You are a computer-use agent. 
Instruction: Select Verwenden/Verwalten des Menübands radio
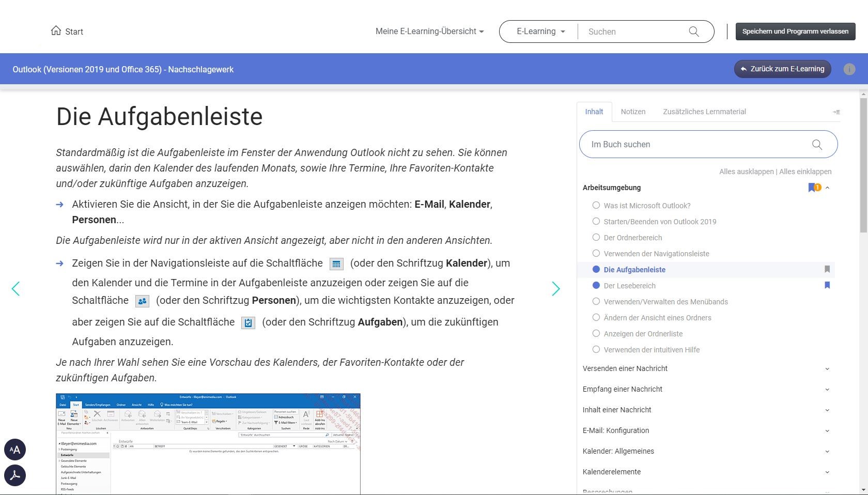point(596,301)
